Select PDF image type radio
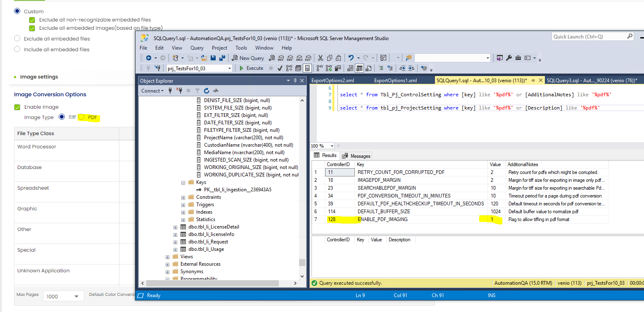Viewport: 644px width, 312px height. click(x=81, y=117)
